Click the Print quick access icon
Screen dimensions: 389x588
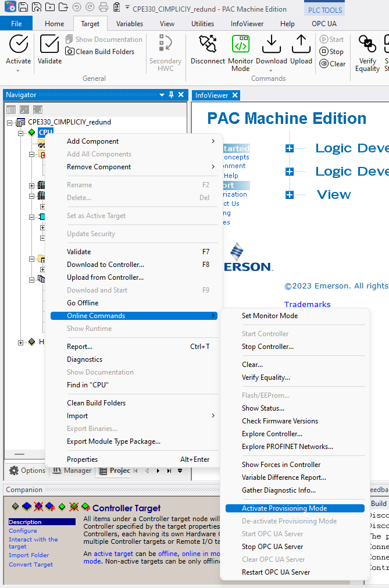pos(104,7)
